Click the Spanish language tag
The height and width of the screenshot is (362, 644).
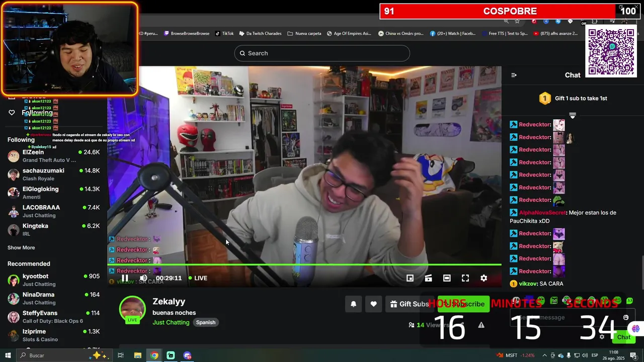pos(206,322)
